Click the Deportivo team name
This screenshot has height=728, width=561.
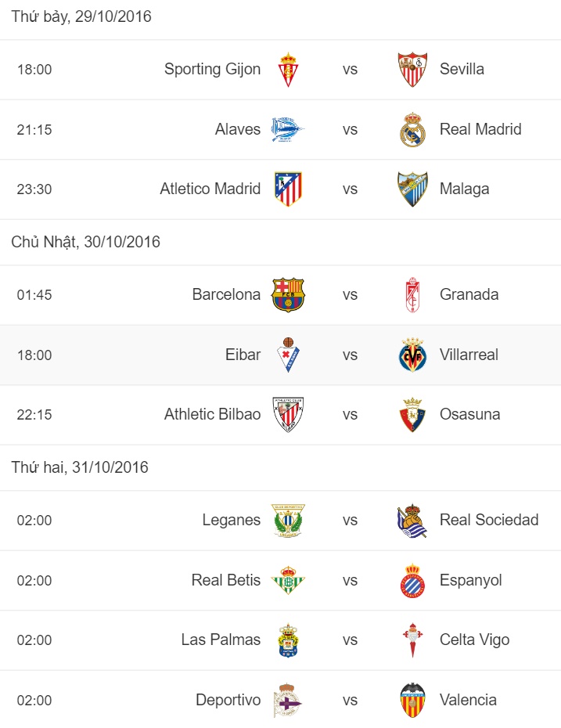pos(228,699)
